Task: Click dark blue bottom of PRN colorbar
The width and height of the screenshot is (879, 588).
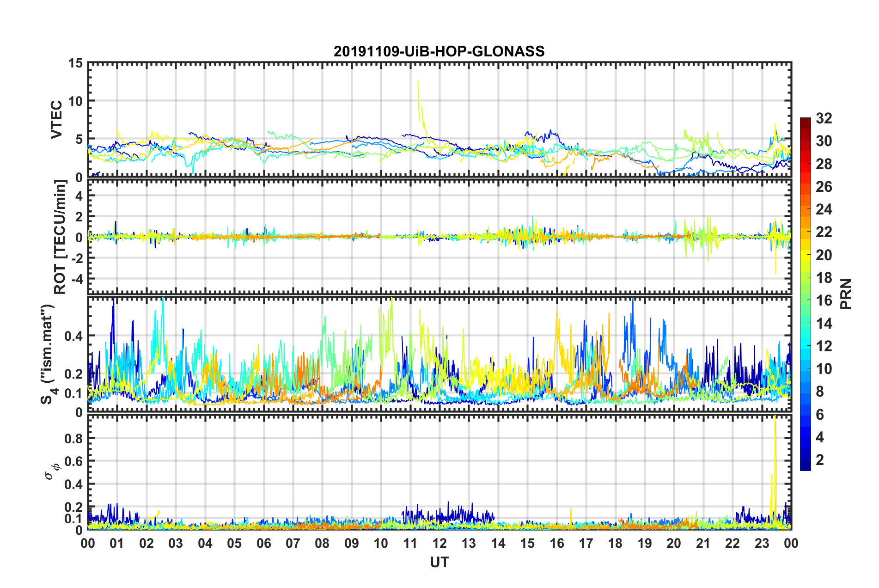Action: (805, 467)
